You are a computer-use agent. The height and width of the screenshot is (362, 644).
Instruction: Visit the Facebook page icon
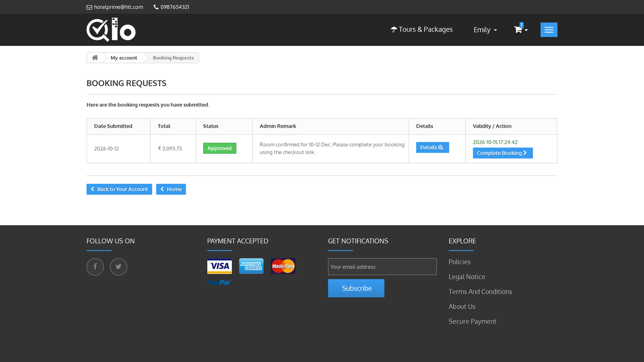click(95, 267)
